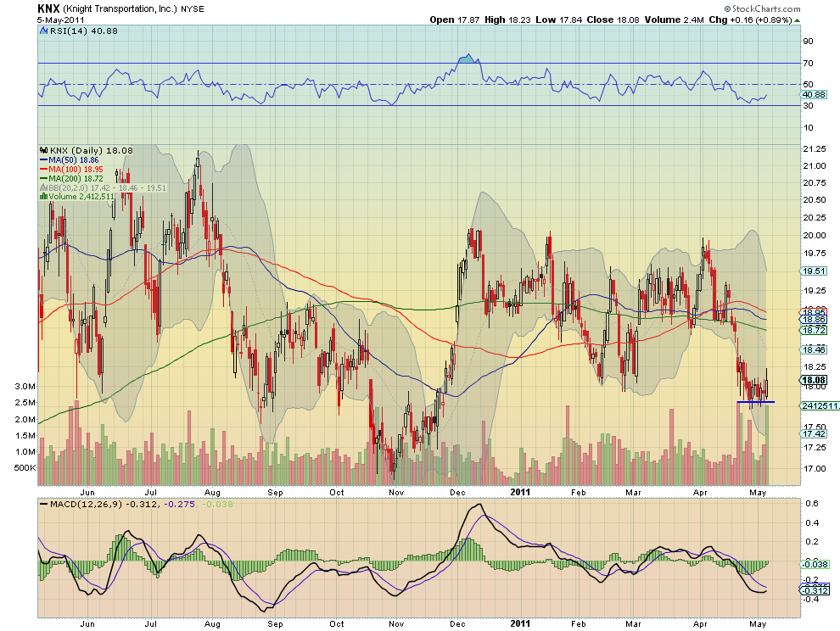Viewport: 840px width, 631px height.
Task: Click the MA(100) 18.95 legend text
Action: pyautogui.click(x=76, y=170)
